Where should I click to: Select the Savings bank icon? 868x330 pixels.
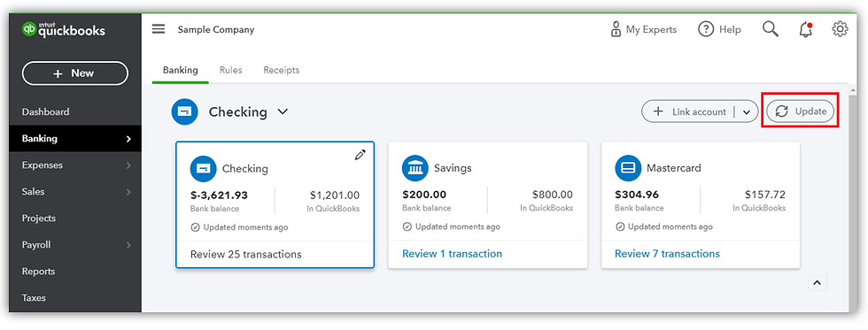click(415, 168)
